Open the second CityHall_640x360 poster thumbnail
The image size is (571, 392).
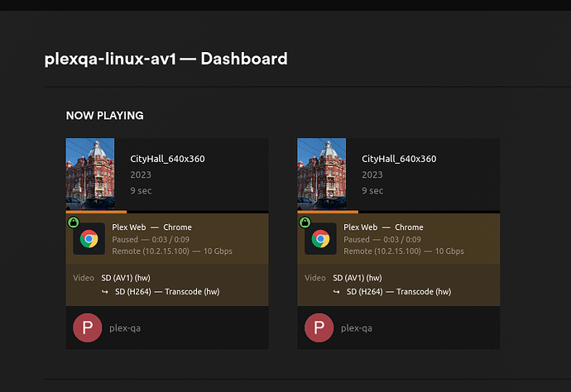[x=322, y=174]
